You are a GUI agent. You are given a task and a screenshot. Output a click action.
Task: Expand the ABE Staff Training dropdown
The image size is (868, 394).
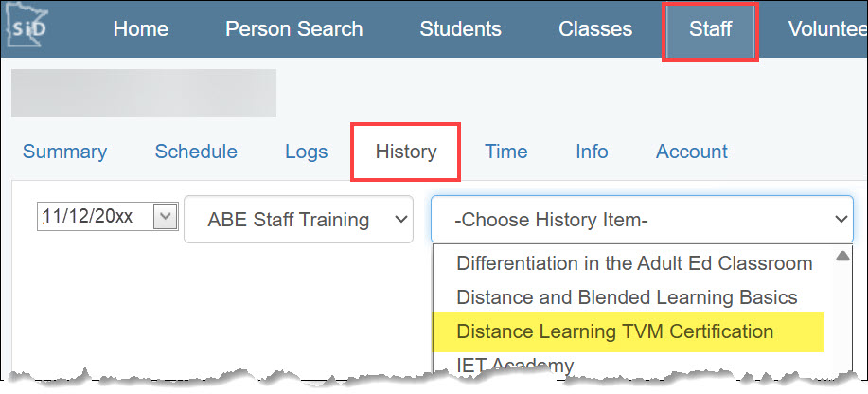[x=298, y=221]
